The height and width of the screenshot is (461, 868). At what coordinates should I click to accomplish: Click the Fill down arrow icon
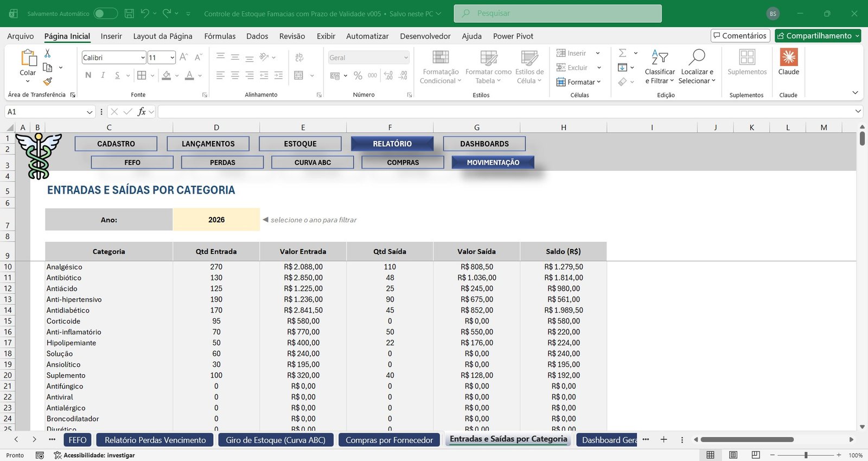click(623, 67)
